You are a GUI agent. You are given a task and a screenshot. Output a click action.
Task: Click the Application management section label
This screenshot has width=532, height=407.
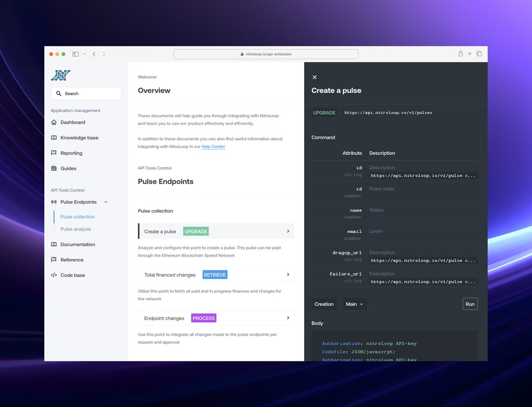point(75,111)
